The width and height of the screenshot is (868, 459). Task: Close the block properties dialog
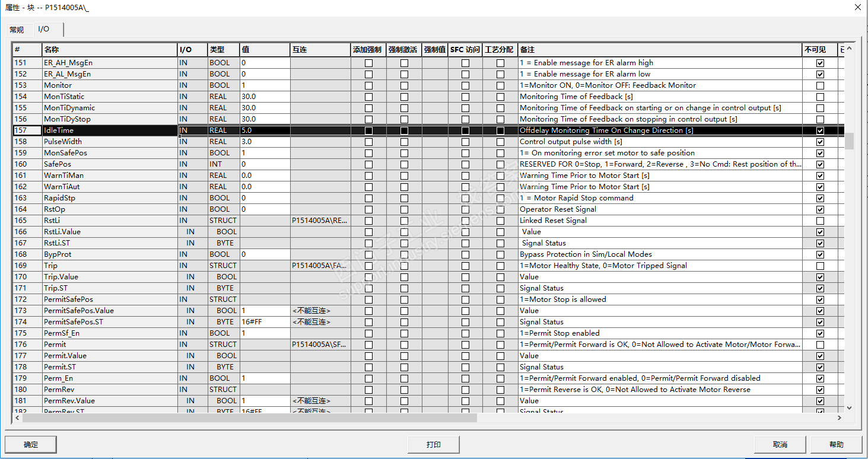[x=857, y=8]
